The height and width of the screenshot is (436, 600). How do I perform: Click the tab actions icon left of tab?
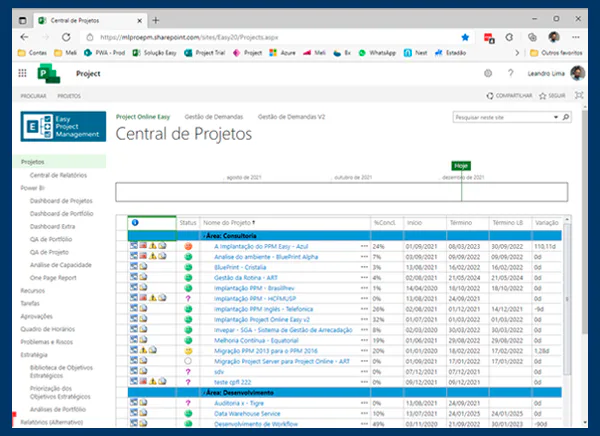[23, 20]
